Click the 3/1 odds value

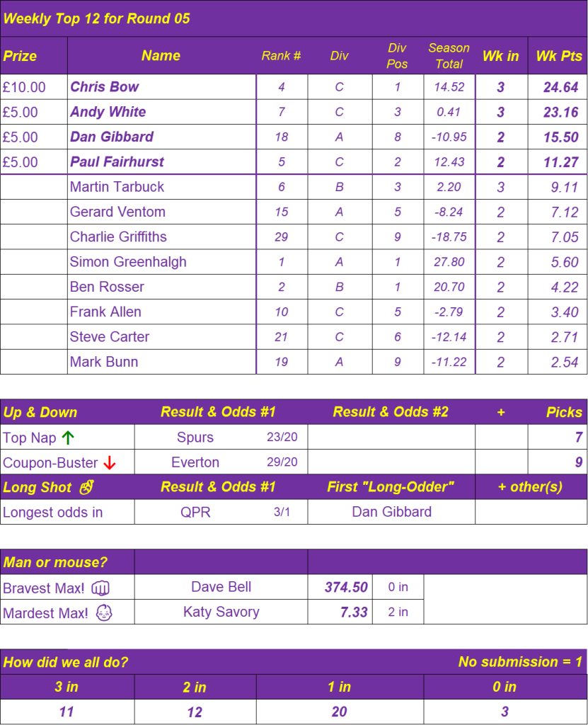[282, 512]
